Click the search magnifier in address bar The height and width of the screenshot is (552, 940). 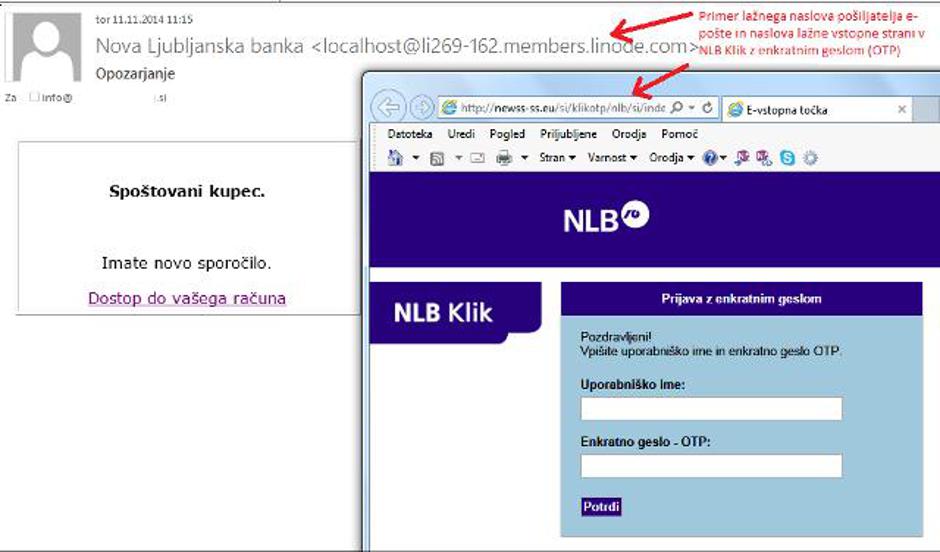pyautogui.click(x=677, y=108)
